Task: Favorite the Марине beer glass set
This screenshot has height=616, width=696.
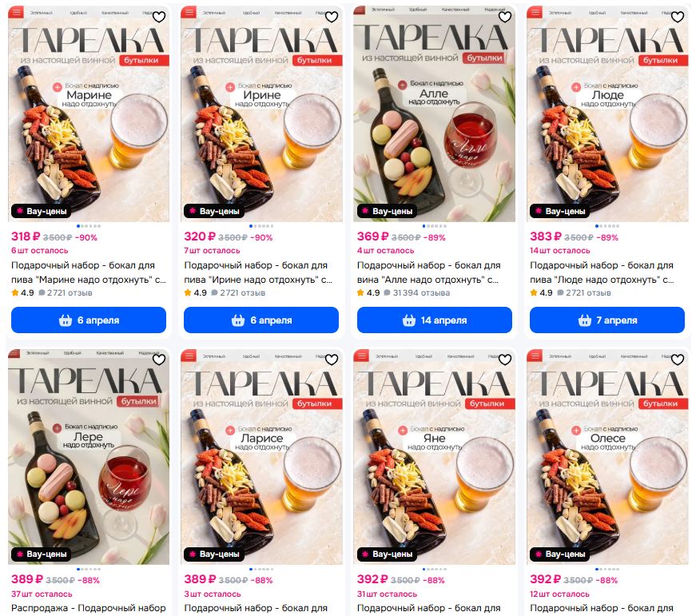Action: [x=159, y=17]
